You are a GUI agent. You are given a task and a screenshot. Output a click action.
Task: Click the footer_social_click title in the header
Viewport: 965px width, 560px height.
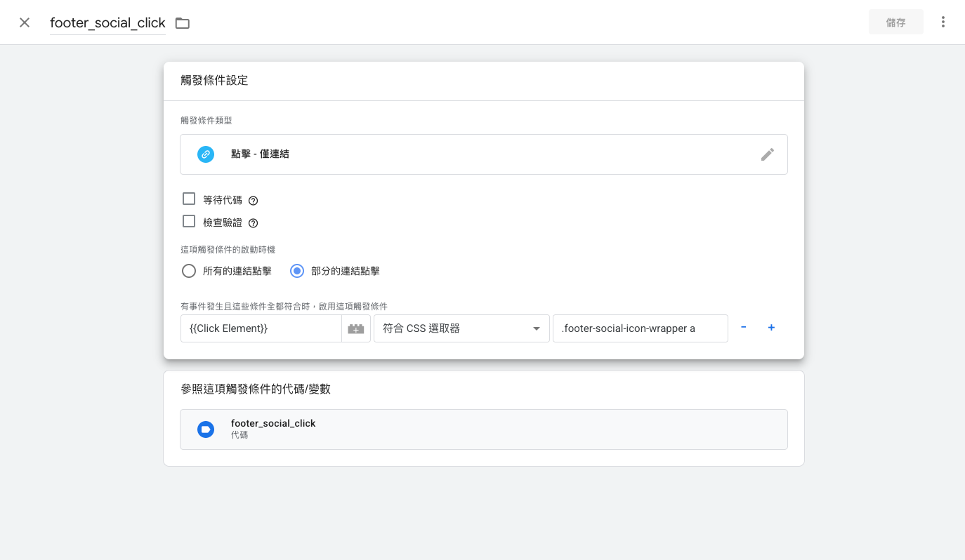pos(107,22)
